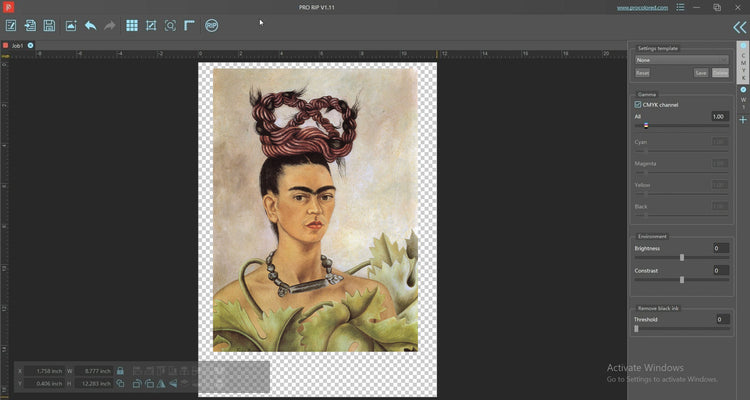Image resolution: width=750 pixels, height=400 pixels.
Task: Toggle the aspect ratio lock icon
Action: pyautogui.click(x=120, y=371)
